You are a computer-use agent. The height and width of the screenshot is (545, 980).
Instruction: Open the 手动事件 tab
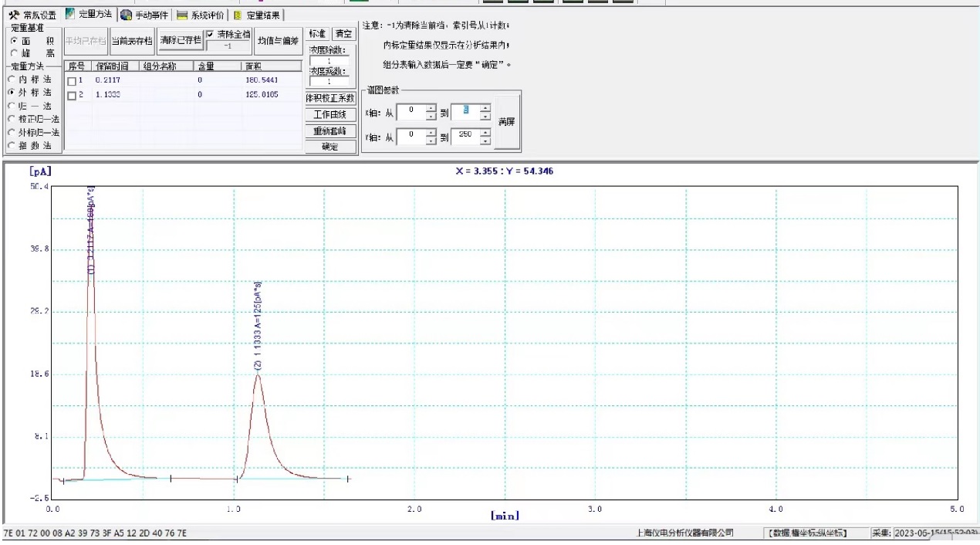click(x=144, y=15)
